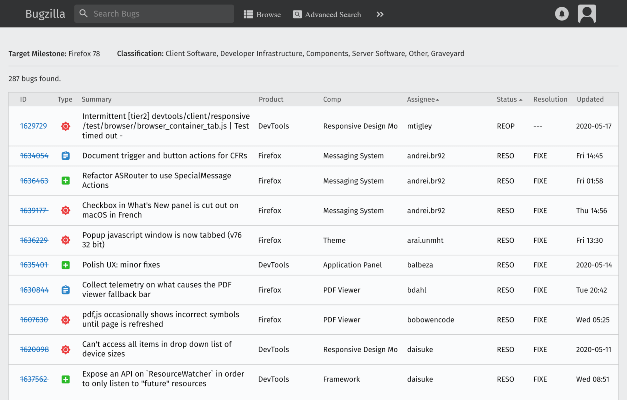The image size is (627, 400).
Task: Expand more header links with the double chevron
Action: tap(380, 14)
